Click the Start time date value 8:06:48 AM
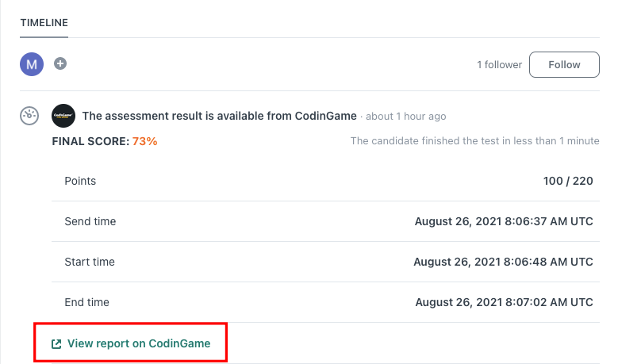This screenshot has width=618, height=364. coord(503,262)
